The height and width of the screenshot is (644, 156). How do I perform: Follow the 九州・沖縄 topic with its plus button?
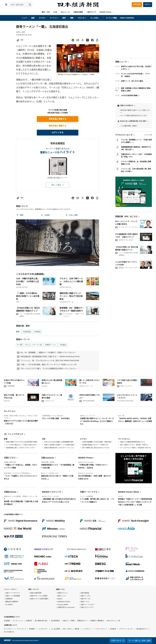67,215
